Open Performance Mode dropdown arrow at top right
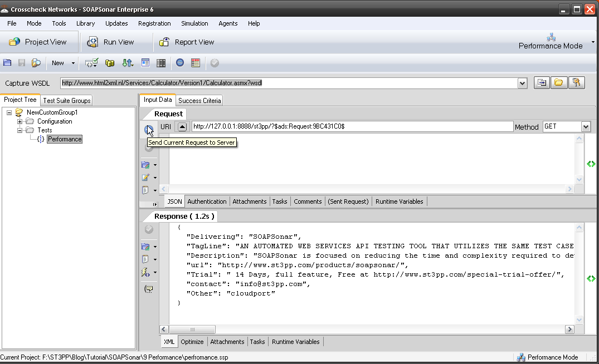Screen dimensions: 599x364 (x=593, y=42)
